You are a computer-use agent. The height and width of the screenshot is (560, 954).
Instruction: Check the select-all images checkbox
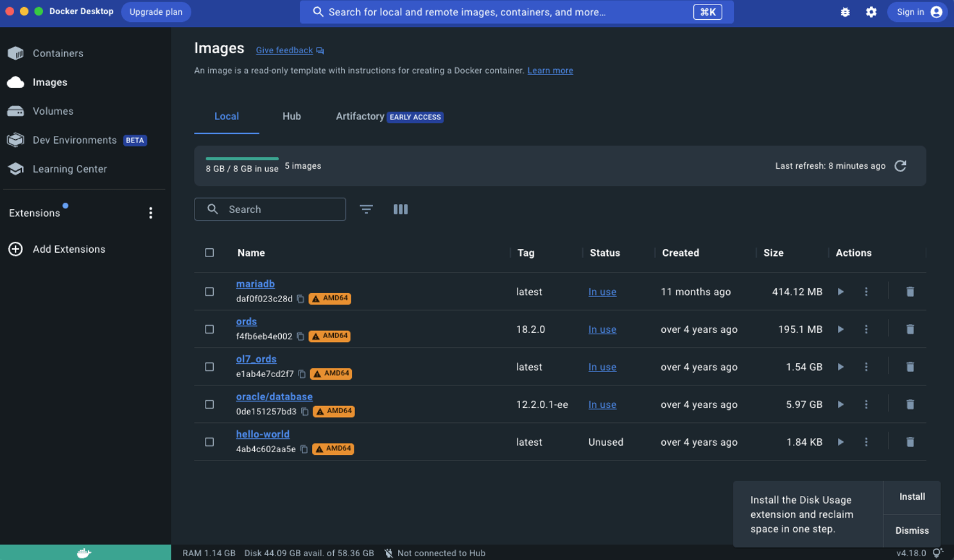(209, 253)
